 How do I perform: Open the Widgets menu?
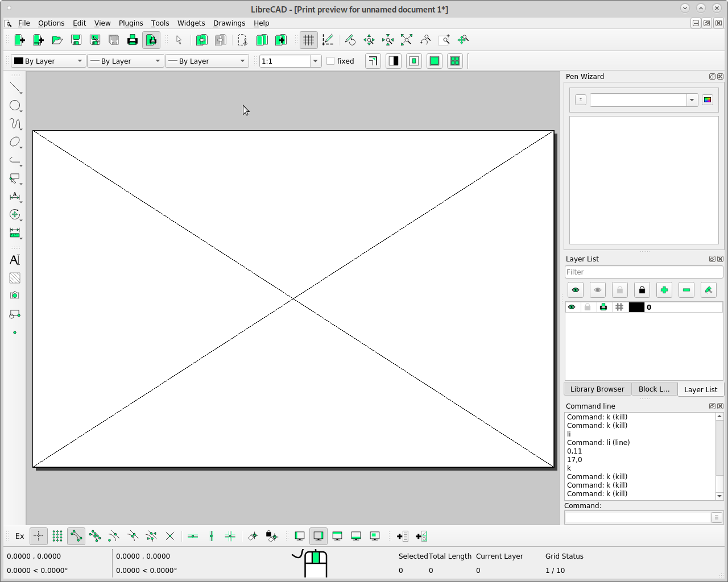pyautogui.click(x=191, y=23)
